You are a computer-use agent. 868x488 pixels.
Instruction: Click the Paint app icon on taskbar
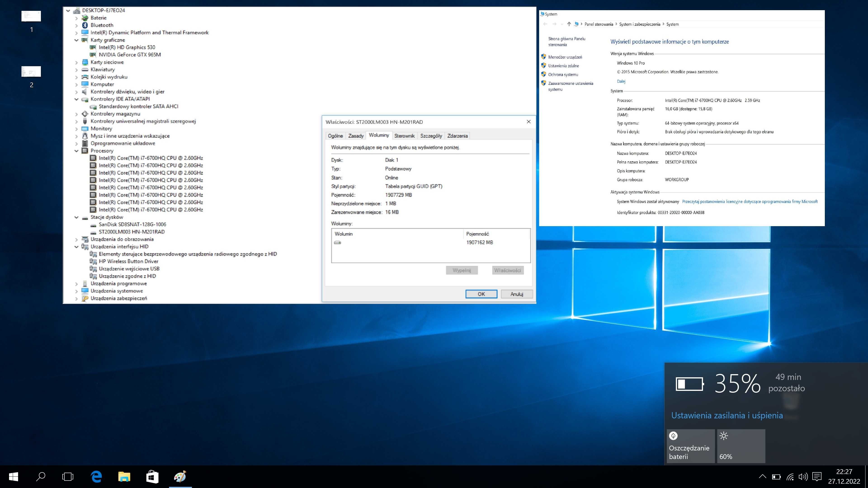(180, 476)
